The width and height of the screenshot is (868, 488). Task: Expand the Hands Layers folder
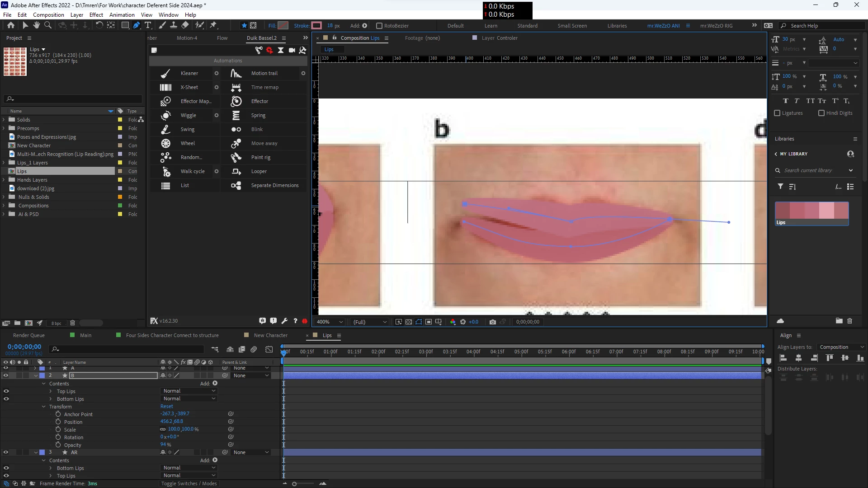click(4, 180)
